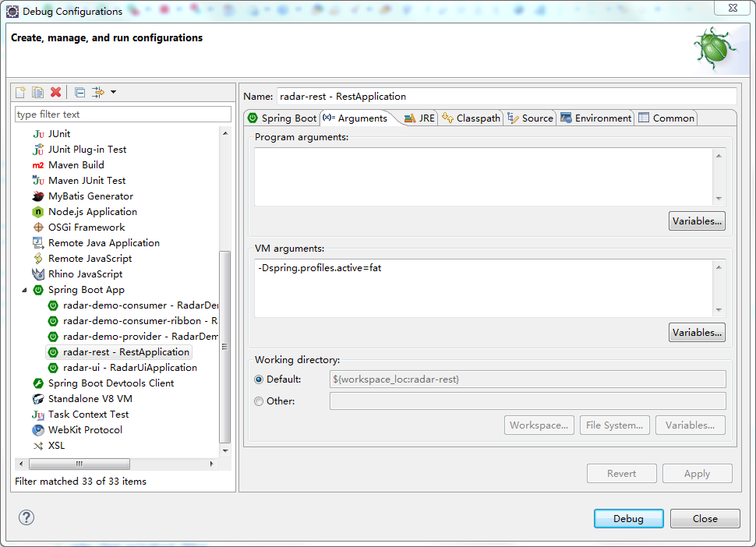The width and height of the screenshot is (756, 547).
Task: Click the configuration tree vertical scrollbar thumb
Action: tap(224, 347)
